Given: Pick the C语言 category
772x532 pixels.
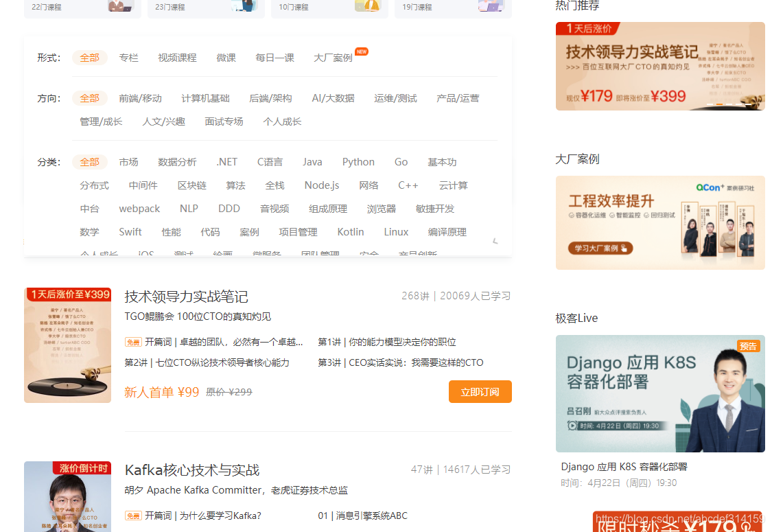Looking at the screenshot, I should [x=270, y=162].
